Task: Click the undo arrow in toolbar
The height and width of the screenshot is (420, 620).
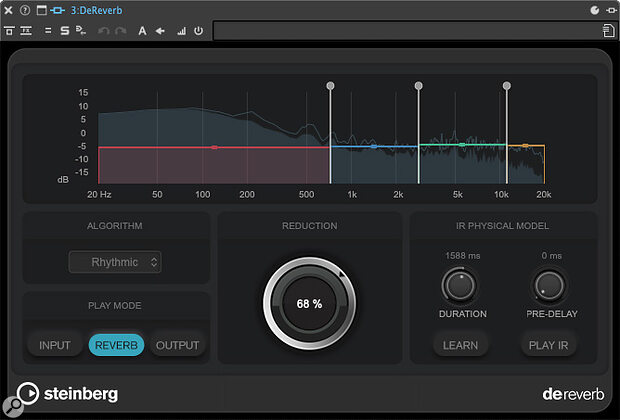Action: 104,31
